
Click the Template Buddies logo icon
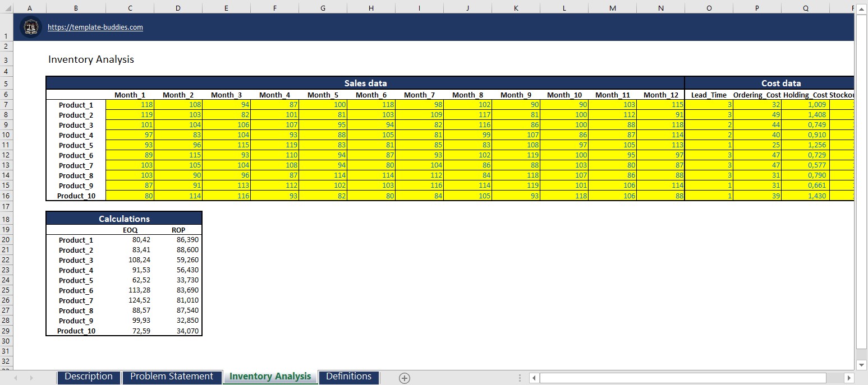[31, 26]
